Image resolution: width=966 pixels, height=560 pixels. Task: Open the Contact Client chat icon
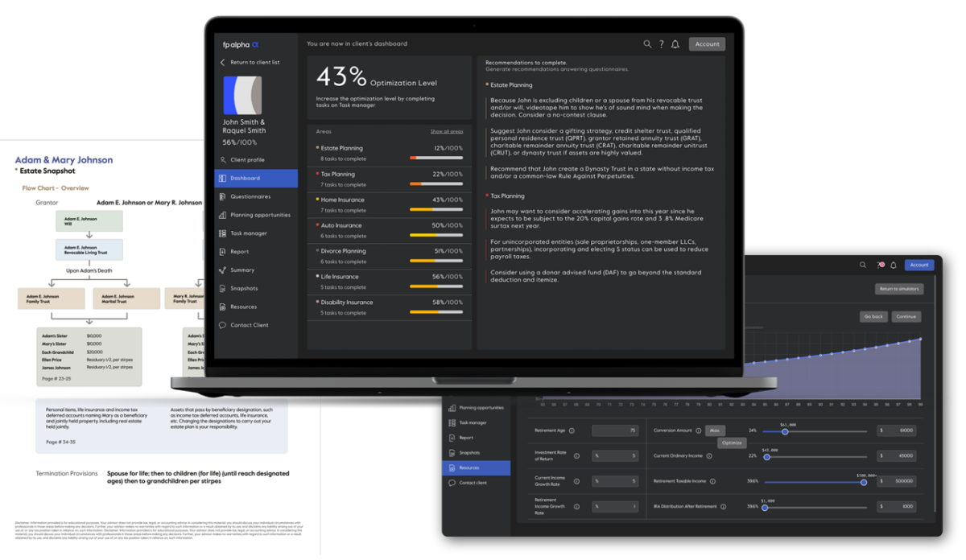(x=223, y=324)
